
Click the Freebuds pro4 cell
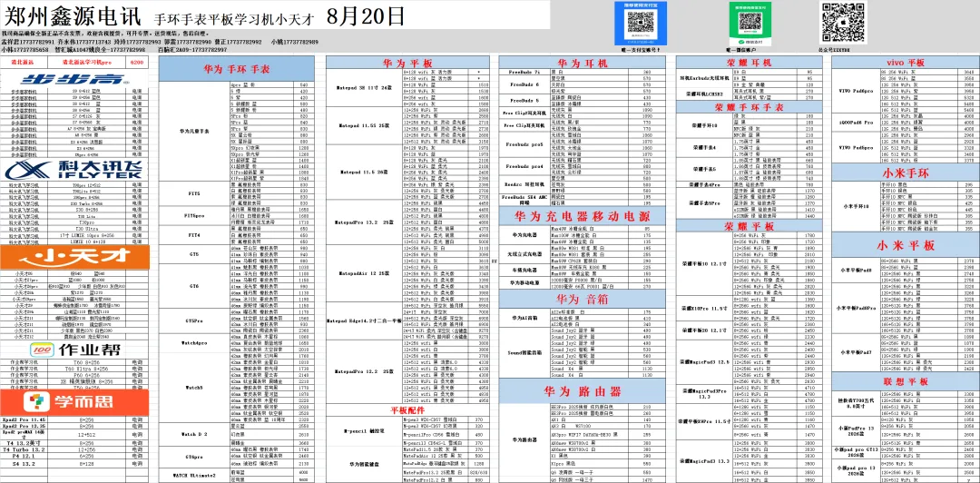pyautogui.click(x=524, y=166)
